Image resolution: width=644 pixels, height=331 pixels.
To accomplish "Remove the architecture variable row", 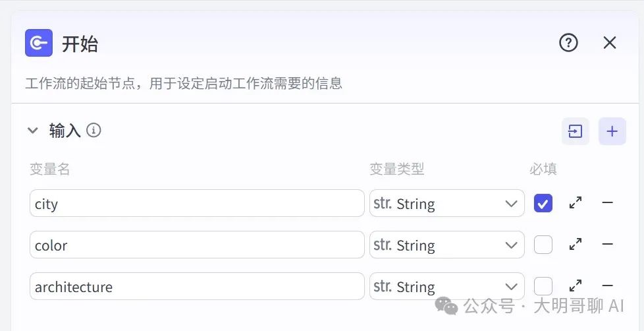I will 607,286.
